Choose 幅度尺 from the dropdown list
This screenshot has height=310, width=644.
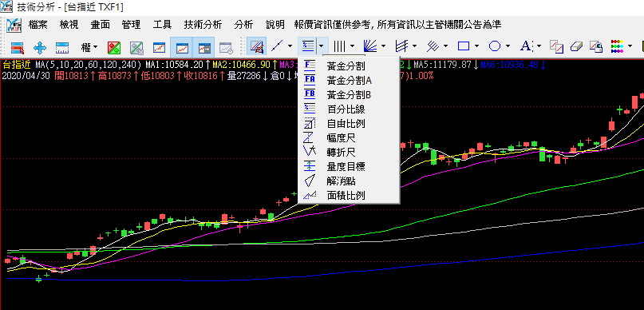click(x=349, y=137)
